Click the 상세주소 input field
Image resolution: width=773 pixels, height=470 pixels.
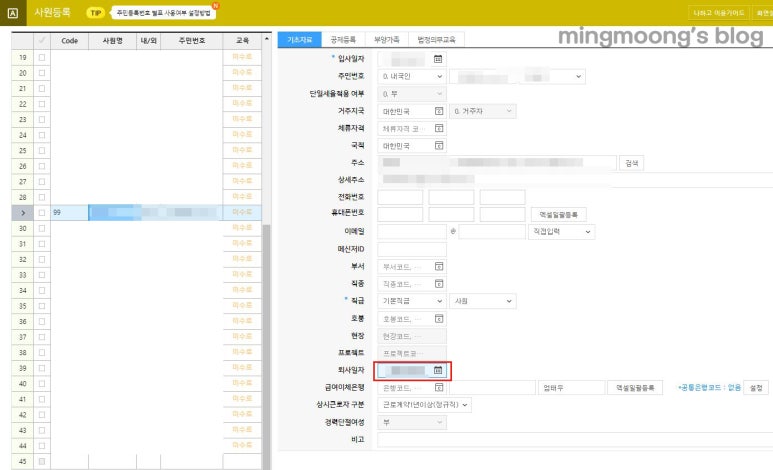coord(575,180)
